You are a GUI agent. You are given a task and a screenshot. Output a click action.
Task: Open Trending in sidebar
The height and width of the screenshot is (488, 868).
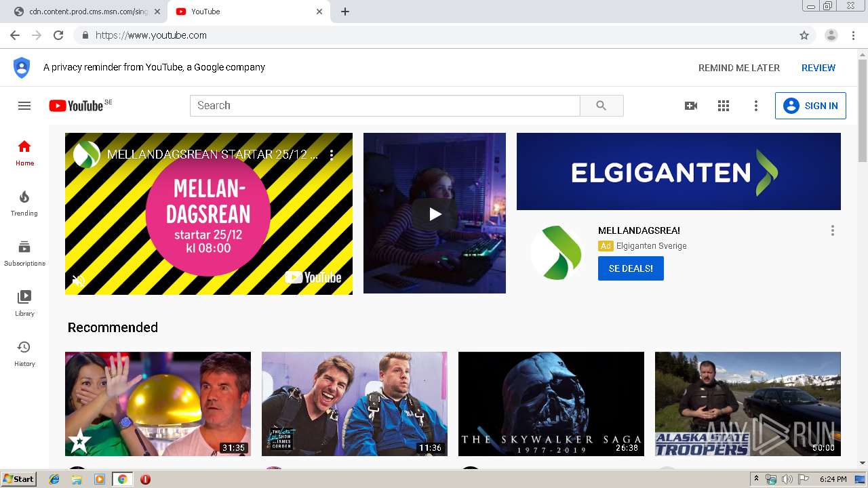coord(24,203)
